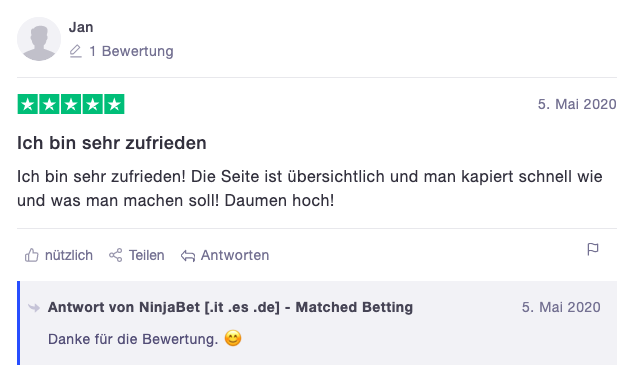Click the share icon
The height and width of the screenshot is (381, 634).
coord(116,255)
